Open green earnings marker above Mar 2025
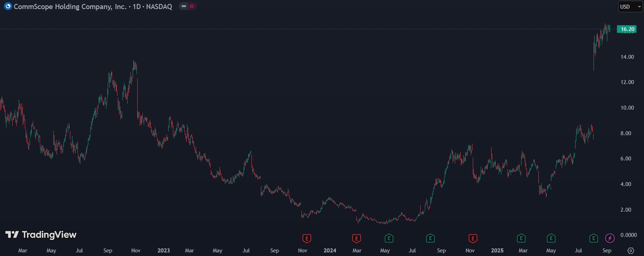Viewport: 644px width, 256px height. (521, 238)
